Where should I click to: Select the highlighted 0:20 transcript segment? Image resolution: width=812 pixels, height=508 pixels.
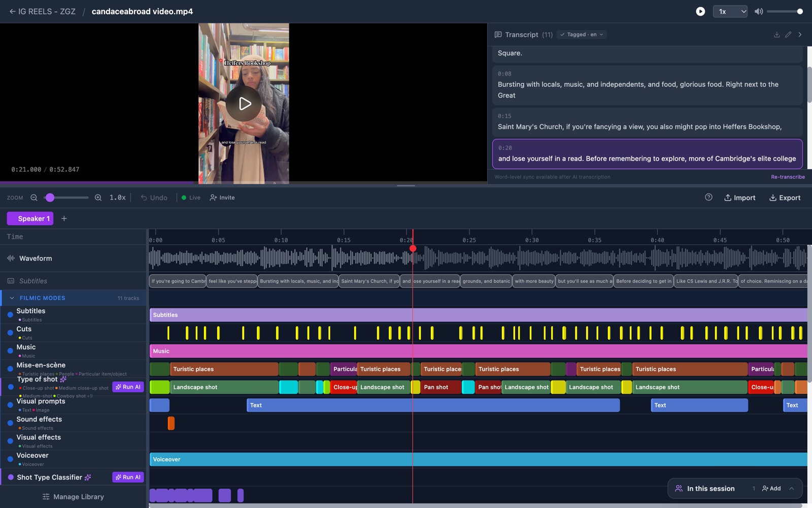[x=648, y=153]
